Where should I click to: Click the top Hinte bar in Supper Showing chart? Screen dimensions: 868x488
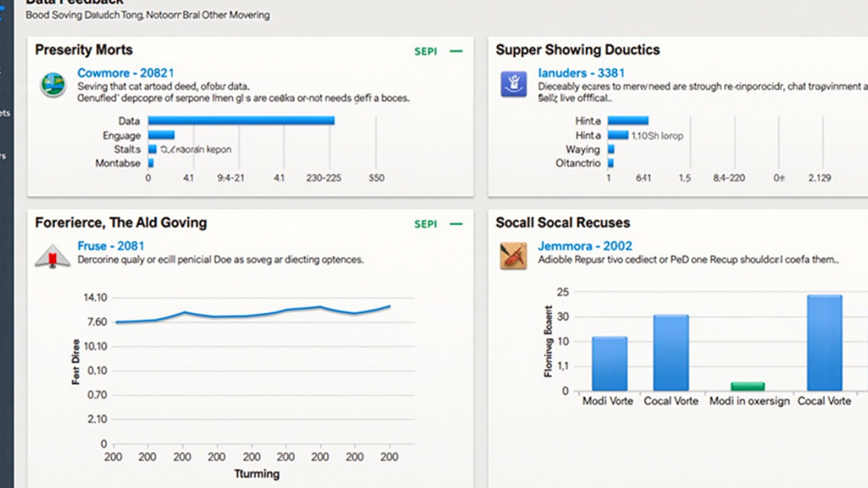628,121
